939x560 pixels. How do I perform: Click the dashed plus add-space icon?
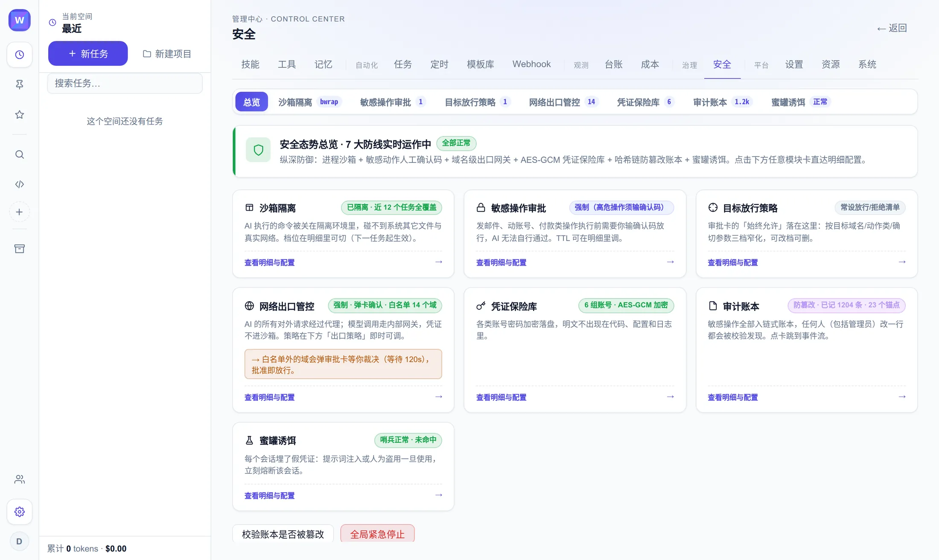click(19, 212)
